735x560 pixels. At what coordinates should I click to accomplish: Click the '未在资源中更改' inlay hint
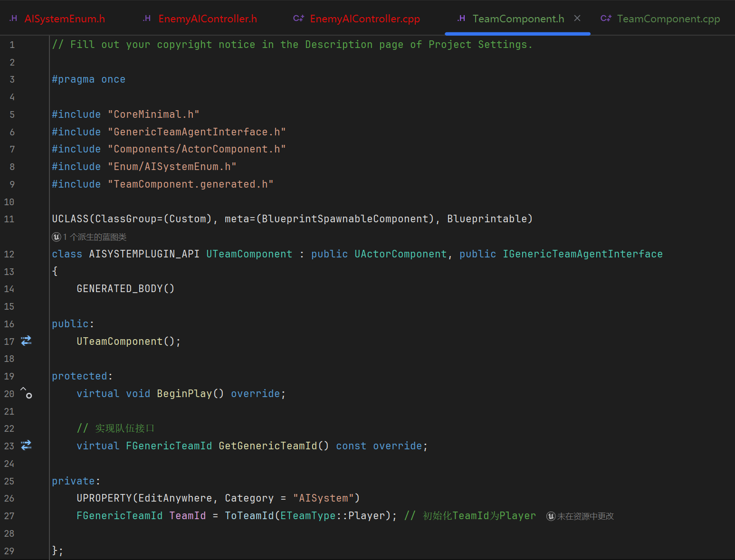click(x=585, y=516)
